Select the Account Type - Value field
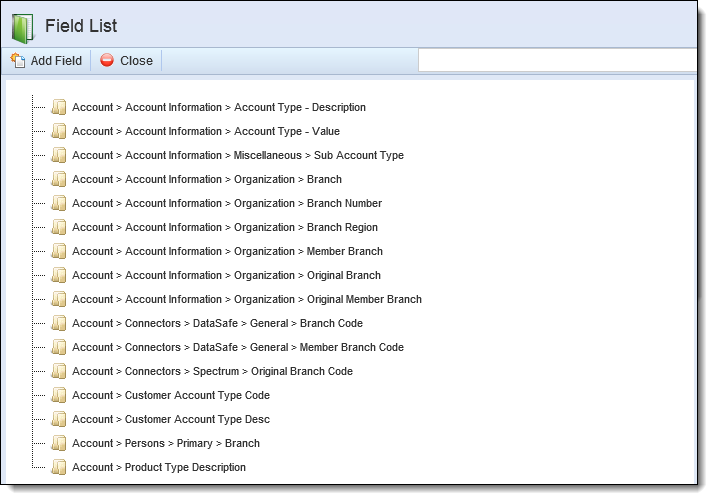The width and height of the screenshot is (713, 500). point(206,131)
